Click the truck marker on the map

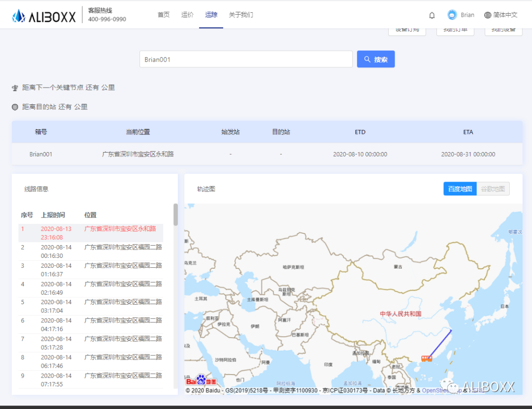(x=427, y=358)
